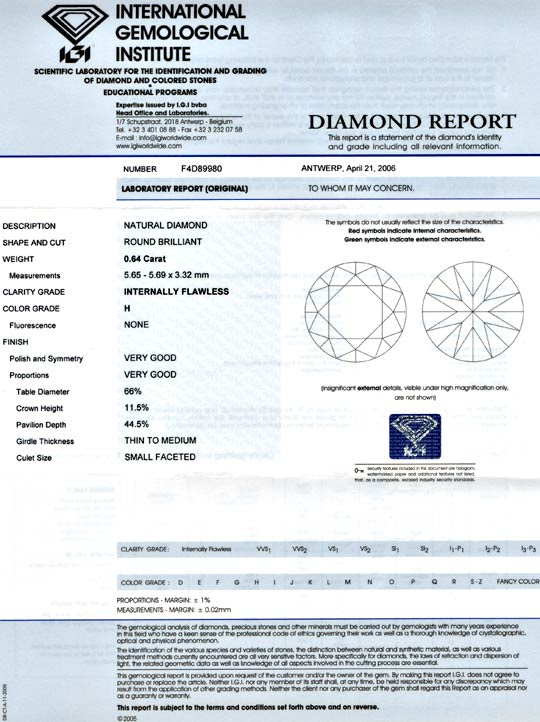Click the CLARITY GRADE label in left column
This screenshot has width=540, height=722.
(34, 292)
